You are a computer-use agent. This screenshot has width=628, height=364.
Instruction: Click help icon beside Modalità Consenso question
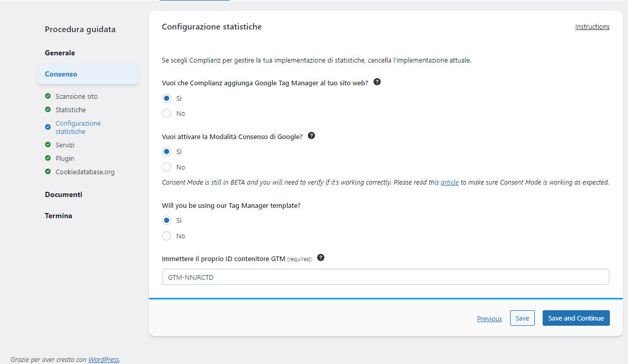click(311, 136)
